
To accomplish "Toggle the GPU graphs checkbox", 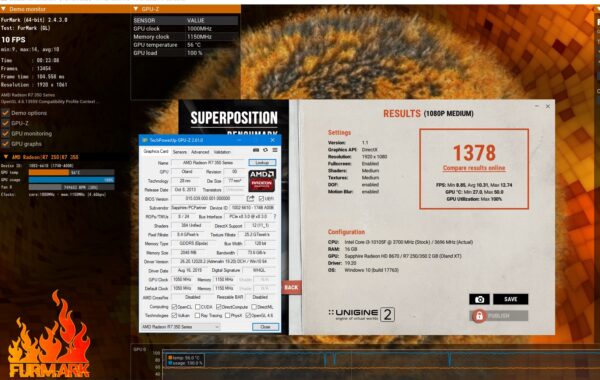I will 5,144.
